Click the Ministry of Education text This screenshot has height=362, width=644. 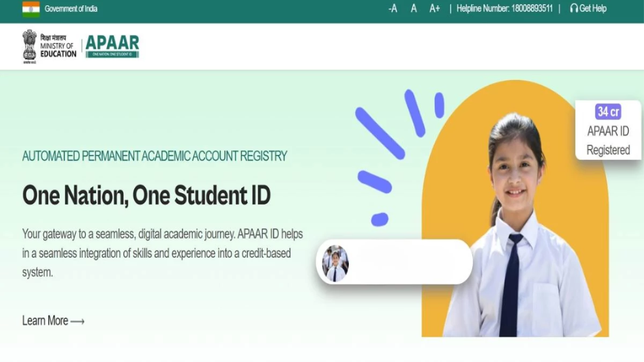pos(58,47)
